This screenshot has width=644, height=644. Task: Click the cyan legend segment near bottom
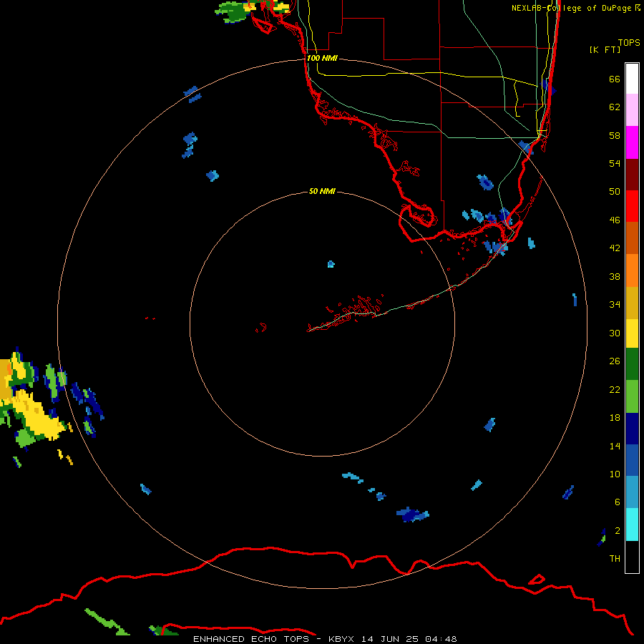(x=632, y=525)
